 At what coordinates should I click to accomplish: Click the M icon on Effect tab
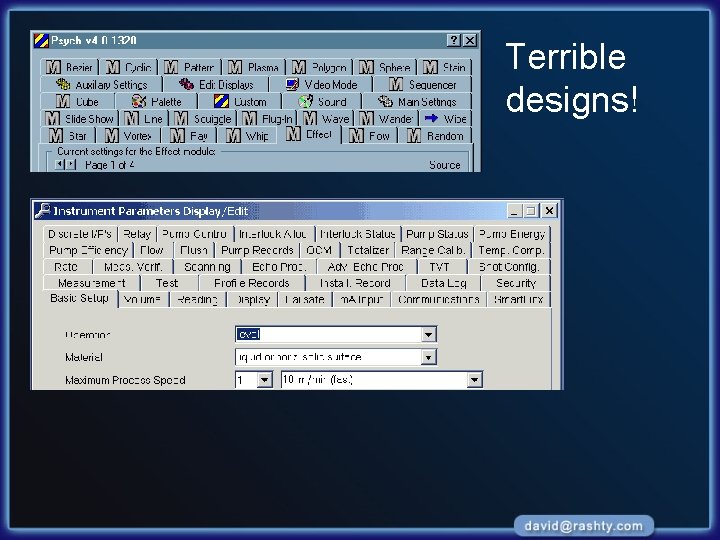[293, 134]
